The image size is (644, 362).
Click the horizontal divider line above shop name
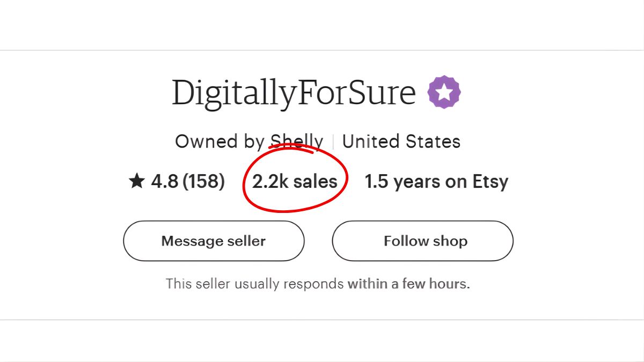pos(322,50)
